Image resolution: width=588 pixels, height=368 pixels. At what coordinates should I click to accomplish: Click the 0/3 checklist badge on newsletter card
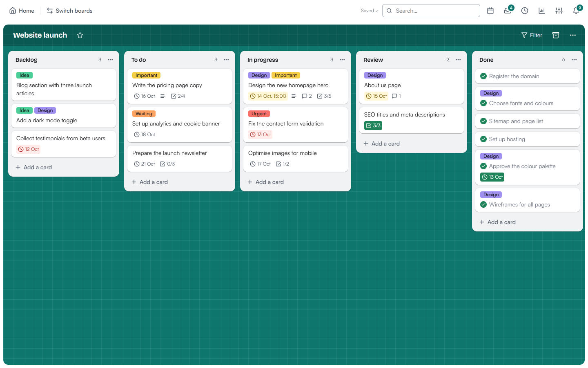167,164
